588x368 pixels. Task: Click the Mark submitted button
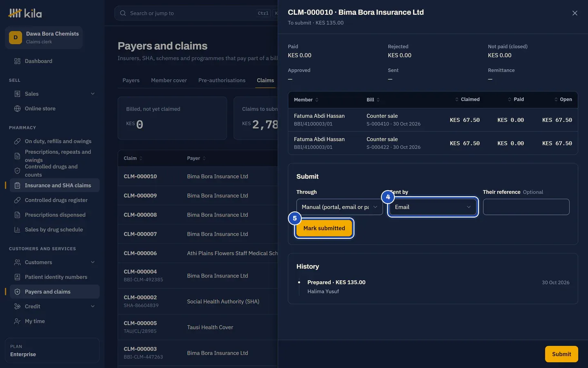coord(324,228)
